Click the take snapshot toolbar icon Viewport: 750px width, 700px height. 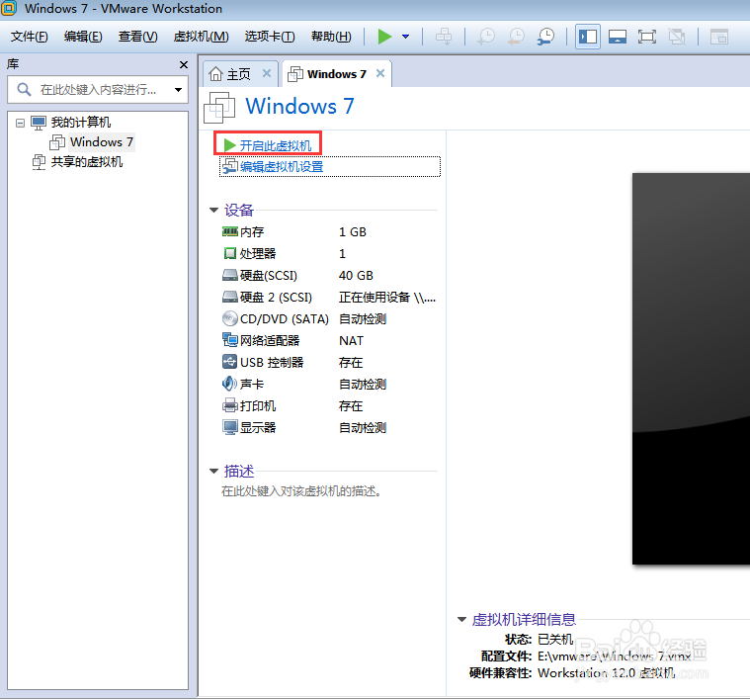pos(486,37)
